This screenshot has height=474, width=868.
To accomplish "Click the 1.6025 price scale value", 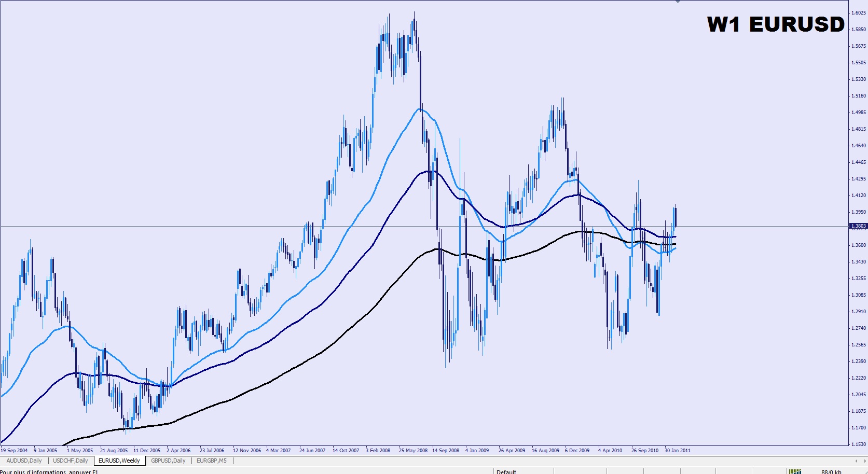I will [859, 13].
